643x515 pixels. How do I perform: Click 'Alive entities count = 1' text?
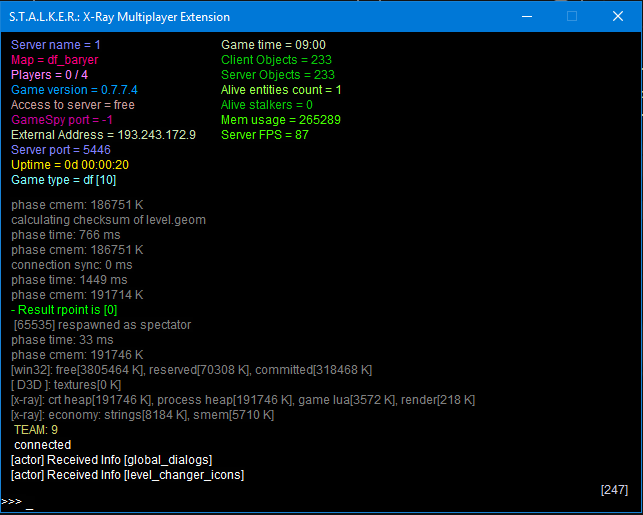(x=281, y=90)
